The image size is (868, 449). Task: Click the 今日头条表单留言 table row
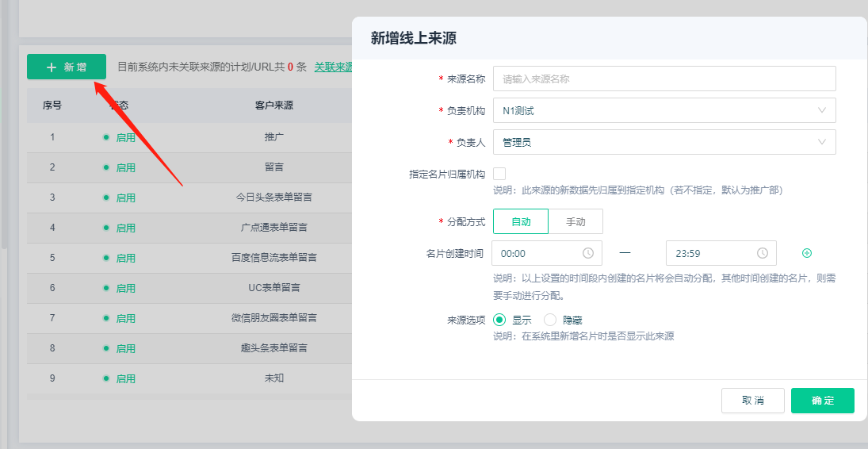273,197
